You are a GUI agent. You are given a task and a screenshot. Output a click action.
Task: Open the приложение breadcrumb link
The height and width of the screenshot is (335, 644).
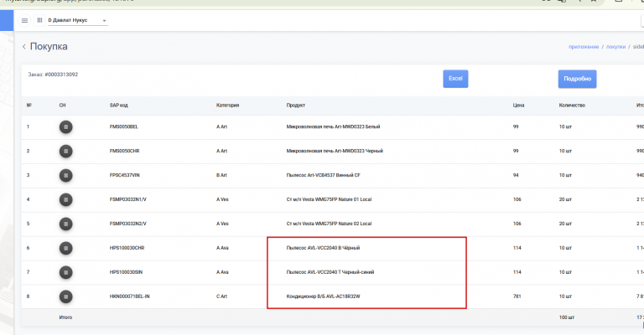click(584, 47)
